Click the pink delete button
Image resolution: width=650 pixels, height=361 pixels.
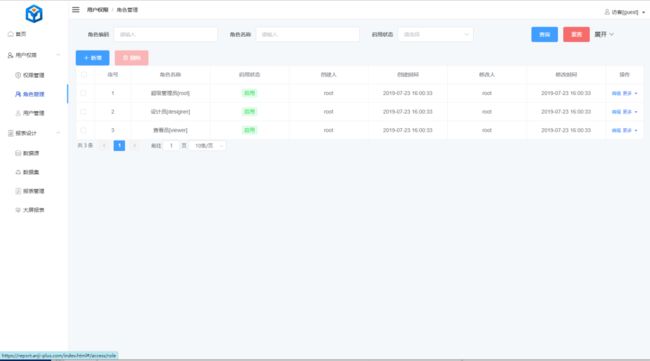[x=131, y=58]
